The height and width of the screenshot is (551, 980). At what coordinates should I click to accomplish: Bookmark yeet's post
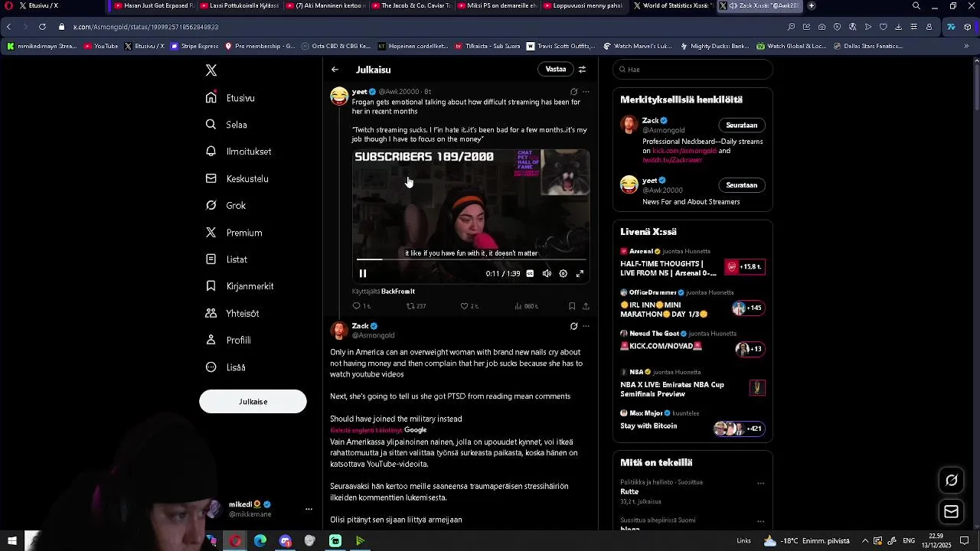coord(572,306)
